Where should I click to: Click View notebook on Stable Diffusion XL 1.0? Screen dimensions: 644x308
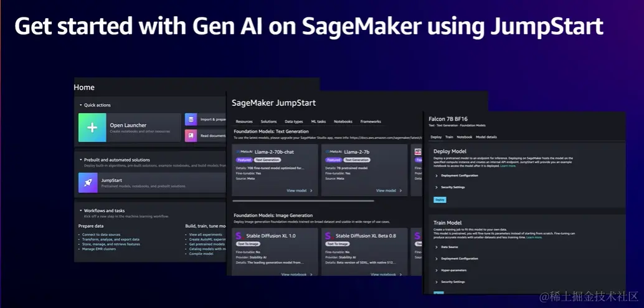(x=293, y=274)
